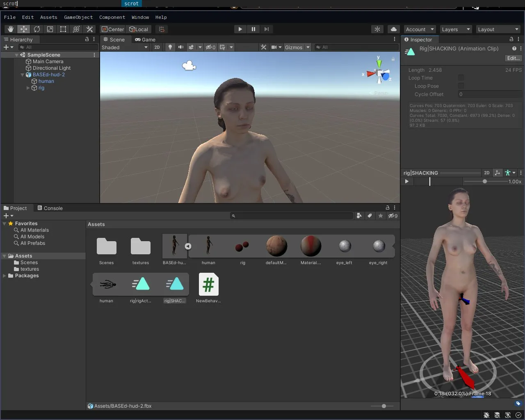The image size is (525, 420).
Task: Open the Layers dropdown
Action: pyautogui.click(x=455, y=30)
